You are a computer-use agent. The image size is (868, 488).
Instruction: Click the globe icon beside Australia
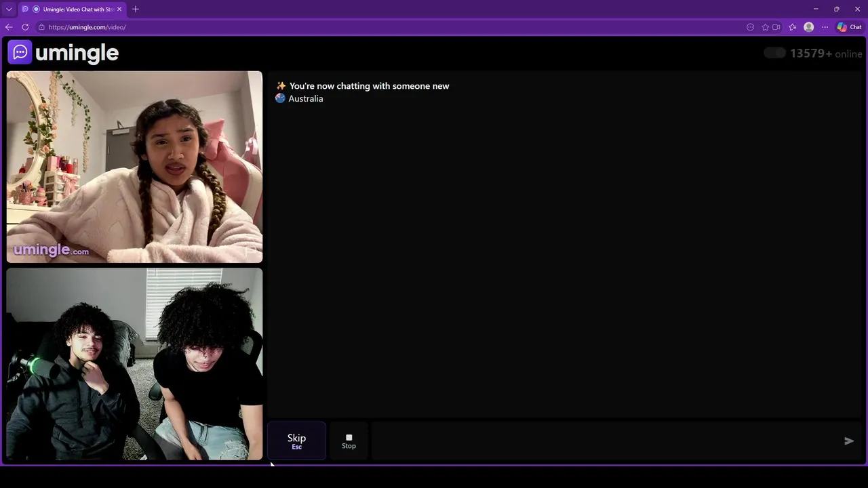coord(280,98)
